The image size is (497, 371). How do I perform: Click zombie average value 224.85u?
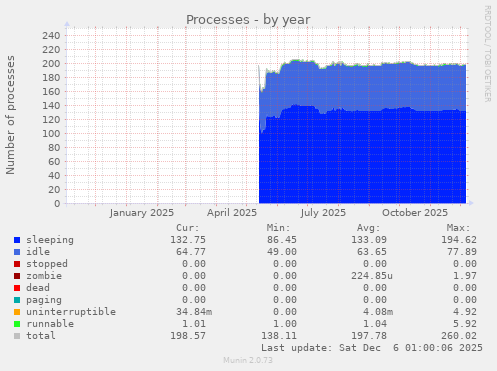click(372, 276)
